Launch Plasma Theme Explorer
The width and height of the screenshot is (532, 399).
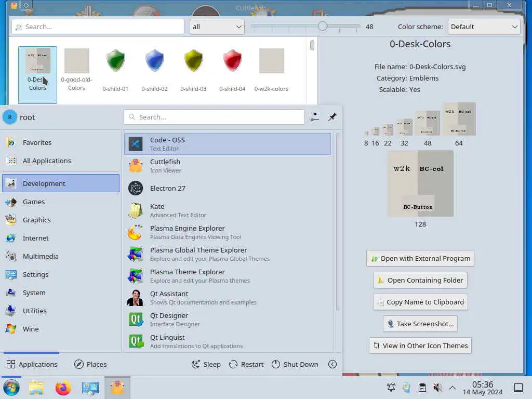coord(228,276)
